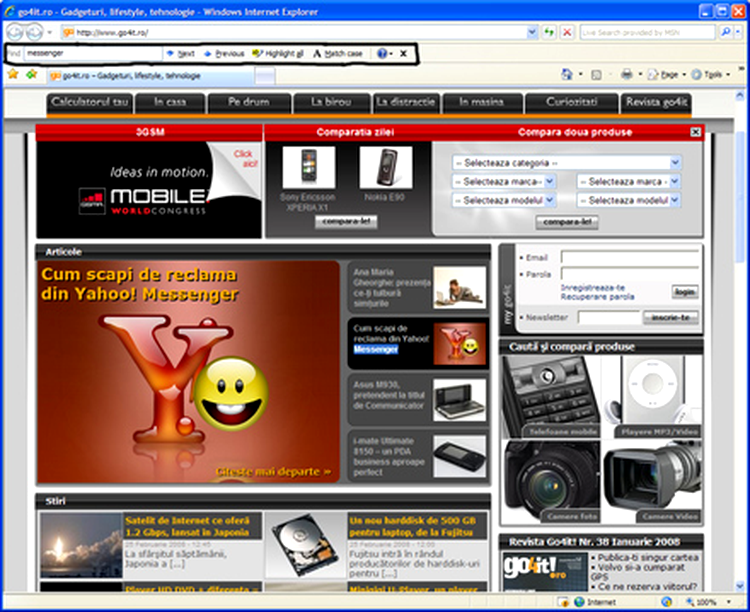Close the red comparison banner
Image resolution: width=750 pixels, height=612 pixels.
click(695, 132)
